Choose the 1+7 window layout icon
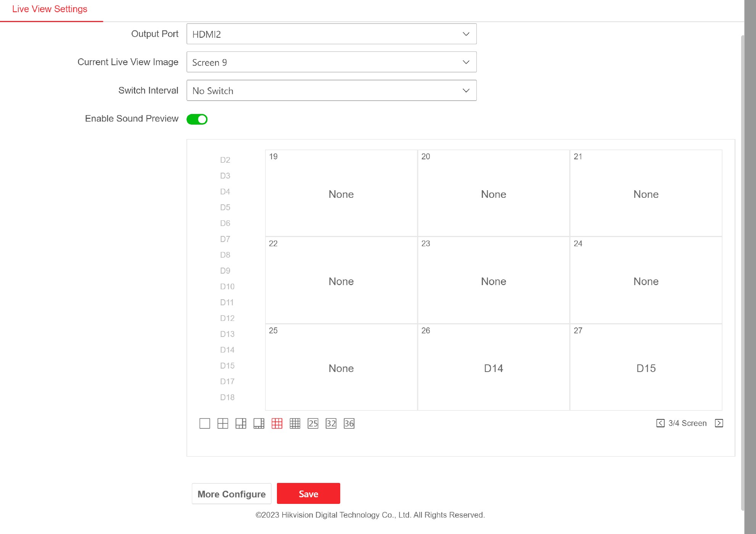This screenshot has width=756, height=534. coord(259,423)
